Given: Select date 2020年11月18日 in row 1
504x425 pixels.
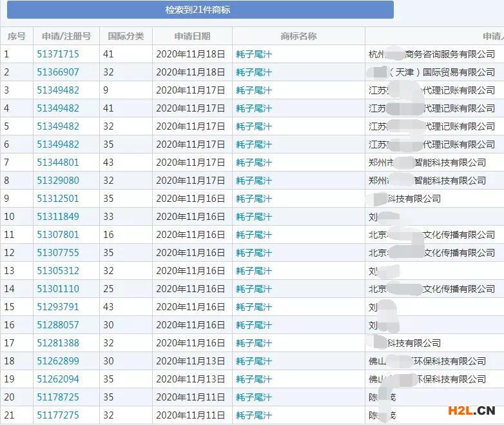Looking at the screenshot, I should point(191,54).
